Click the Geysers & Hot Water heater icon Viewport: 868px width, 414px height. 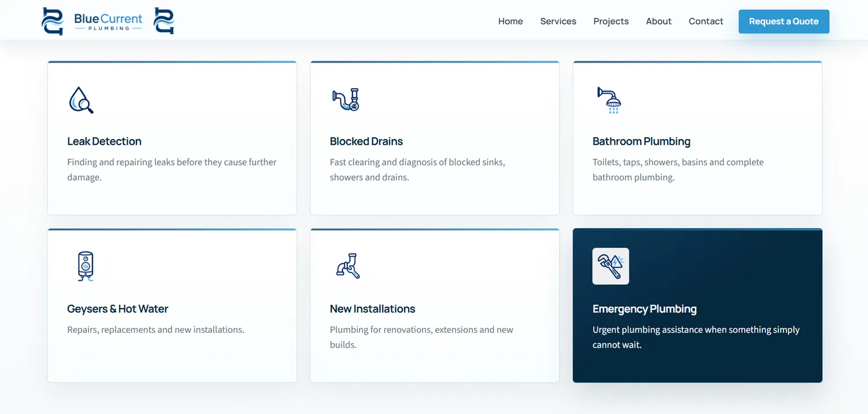(x=86, y=266)
